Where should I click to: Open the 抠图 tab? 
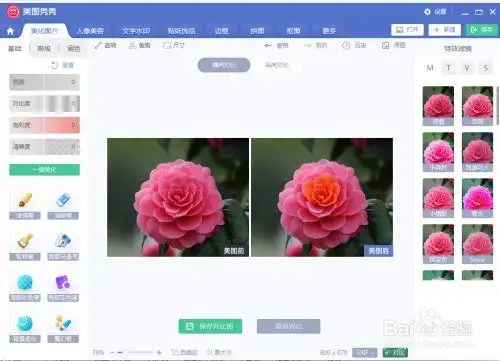(293, 31)
